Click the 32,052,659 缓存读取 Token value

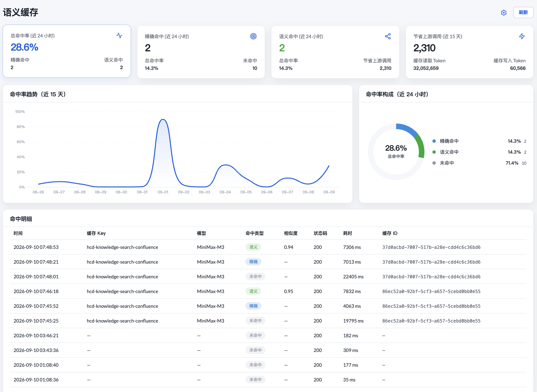426,68
